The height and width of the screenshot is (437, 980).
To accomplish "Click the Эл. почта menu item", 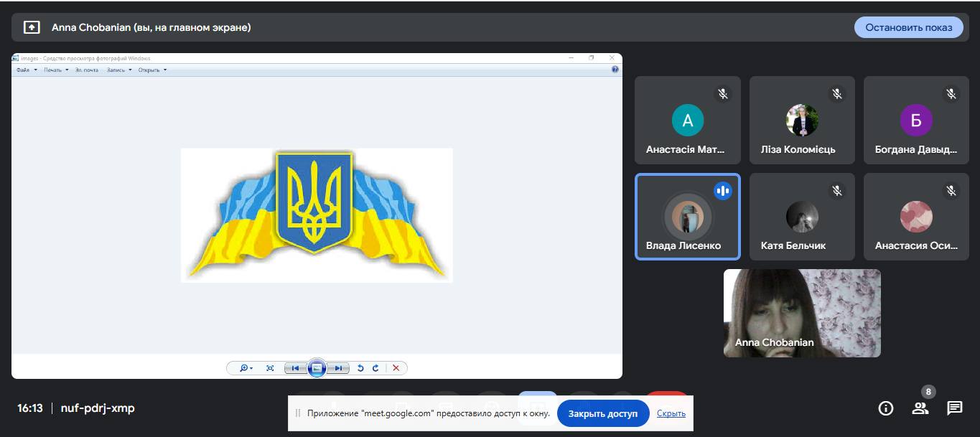I will coord(86,70).
